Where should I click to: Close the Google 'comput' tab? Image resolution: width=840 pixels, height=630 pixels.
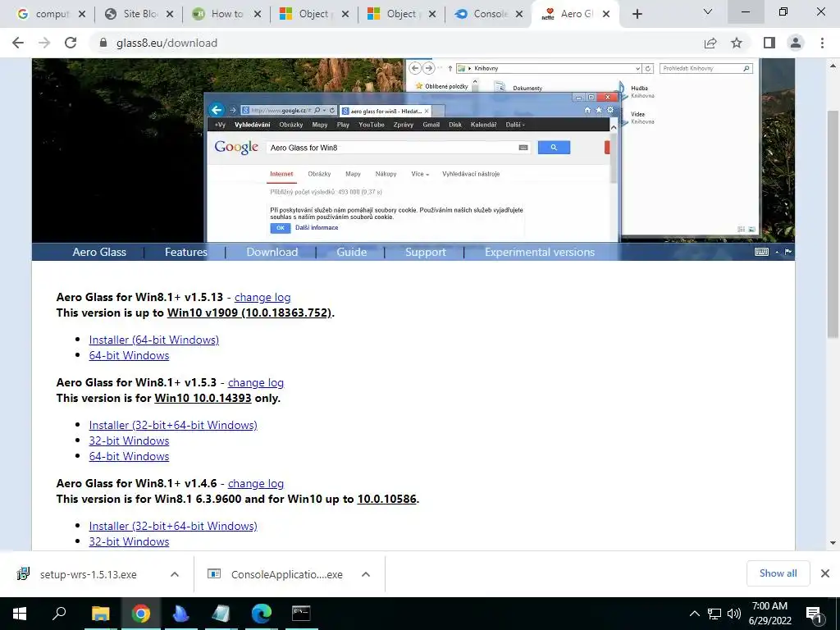click(82, 14)
